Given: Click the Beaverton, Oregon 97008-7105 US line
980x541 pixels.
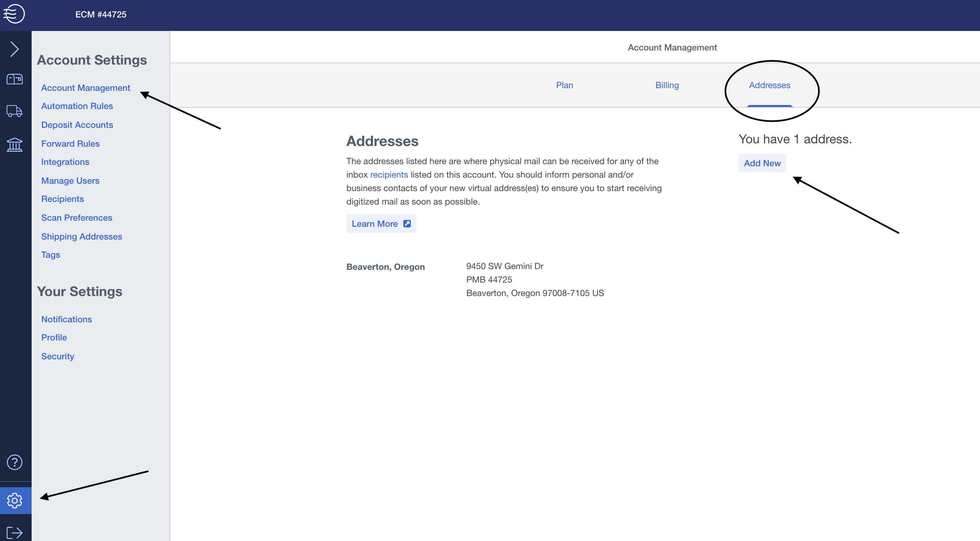Looking at the screenshot, I should [535, 293].
